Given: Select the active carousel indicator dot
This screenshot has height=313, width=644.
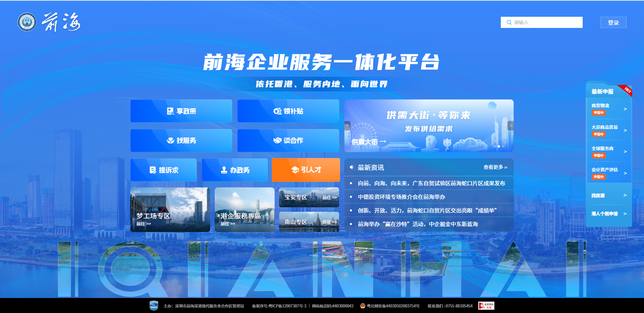Looking at the screenshot, I should tap(499, 147).
